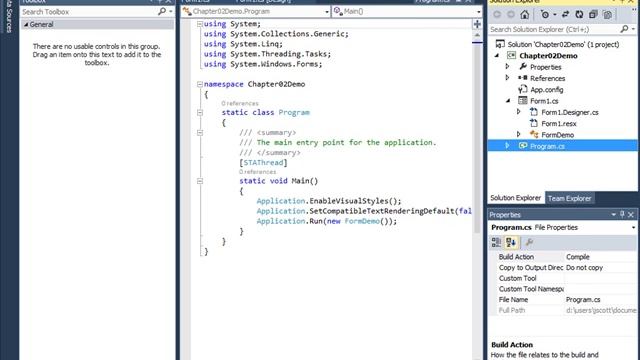640x360 pixels.
Task: Switch to the Team Explorer tab
Action: coord(569,198)
